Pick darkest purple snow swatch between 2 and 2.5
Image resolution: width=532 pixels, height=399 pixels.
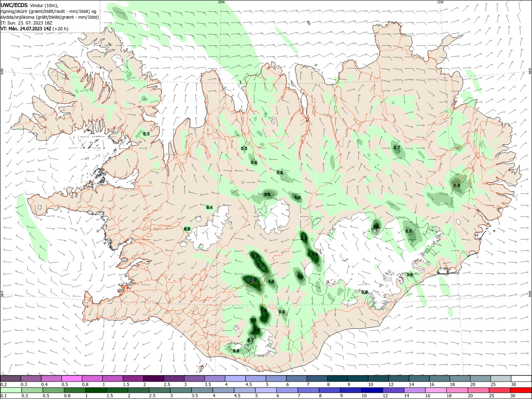coord(153,378)
